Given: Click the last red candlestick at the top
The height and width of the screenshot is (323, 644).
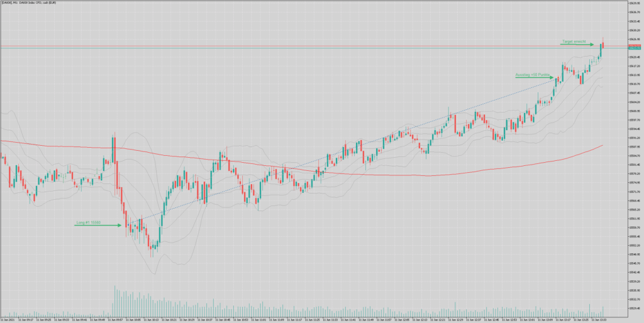Looking at the screenshot, I should [602, 44].
